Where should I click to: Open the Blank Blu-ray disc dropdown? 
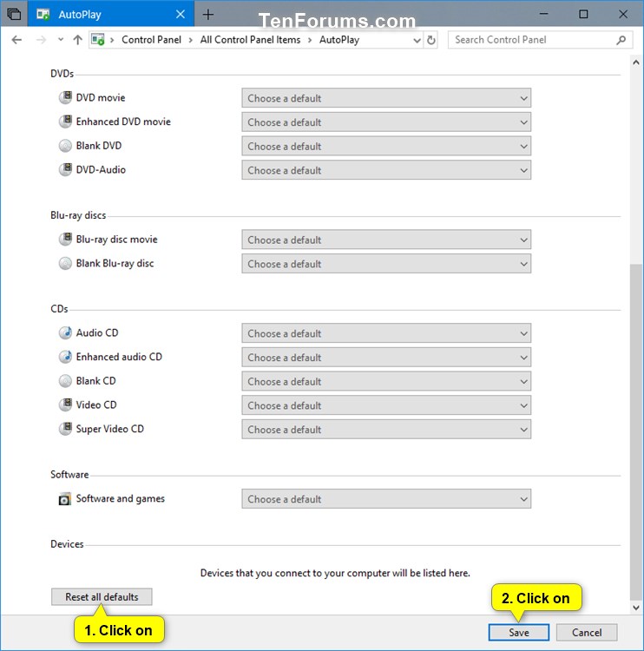pos(386,264)
